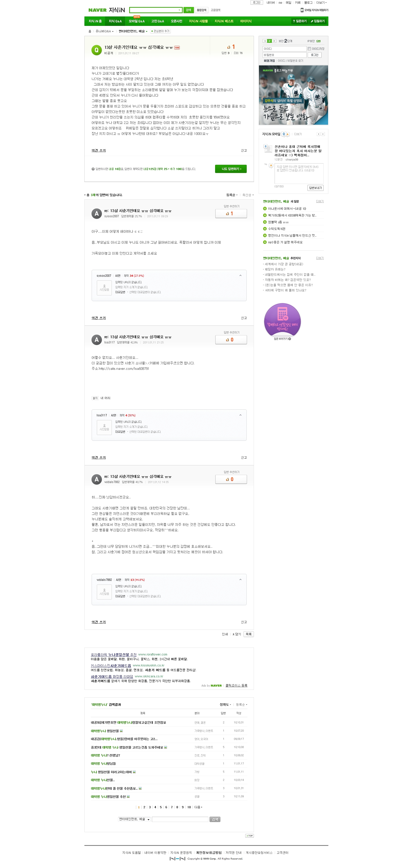This screenshot has width=413, height=868.
Task: Open the 지식iN 베스트 tab
Action: point(224,21)
